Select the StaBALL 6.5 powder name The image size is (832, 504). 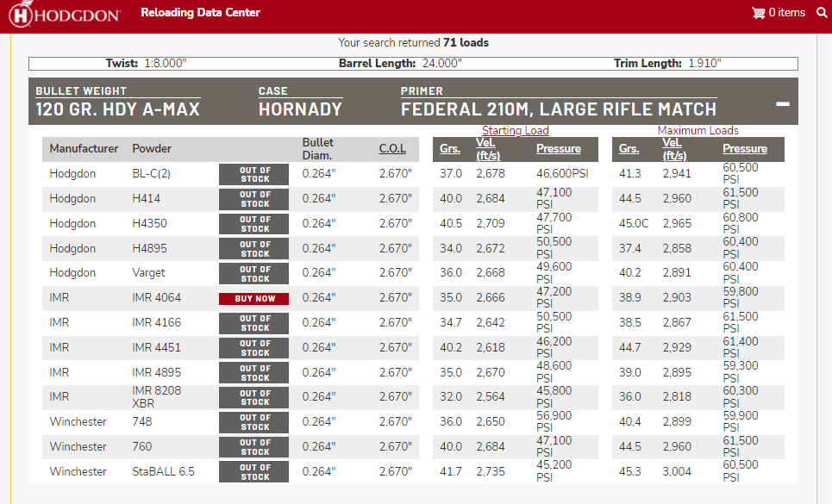[x=164, y=471]
